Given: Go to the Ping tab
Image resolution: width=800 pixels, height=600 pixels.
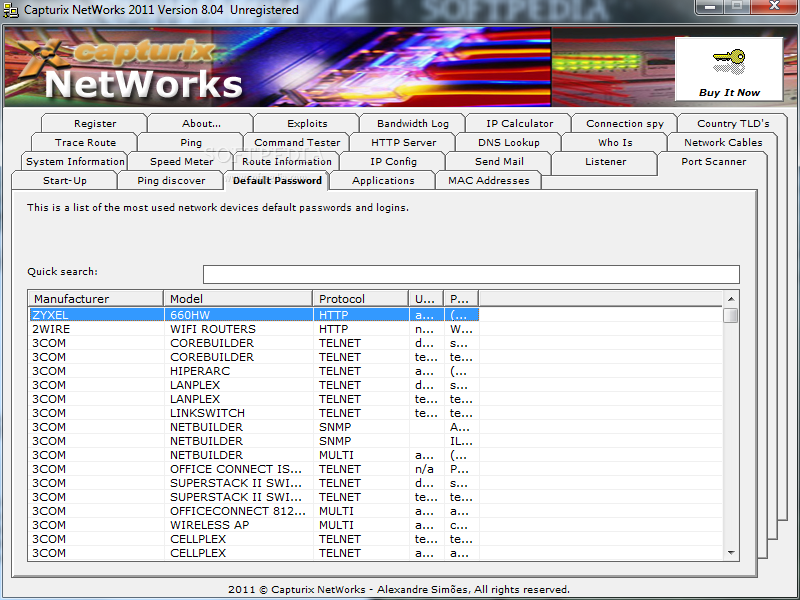Looking at the screenshot, I should [191, 142].
